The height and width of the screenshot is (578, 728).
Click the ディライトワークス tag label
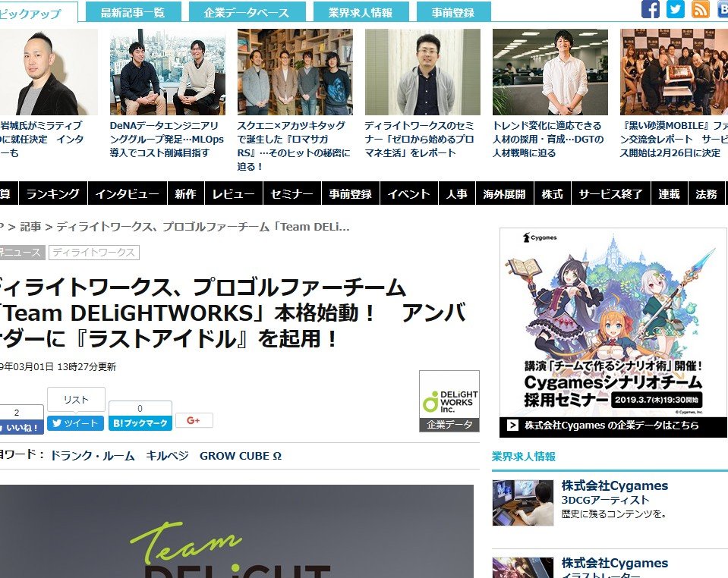94,253
